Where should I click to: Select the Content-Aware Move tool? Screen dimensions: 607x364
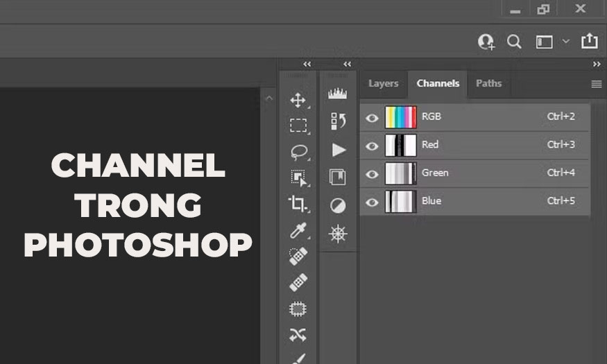tap(298, 335)
